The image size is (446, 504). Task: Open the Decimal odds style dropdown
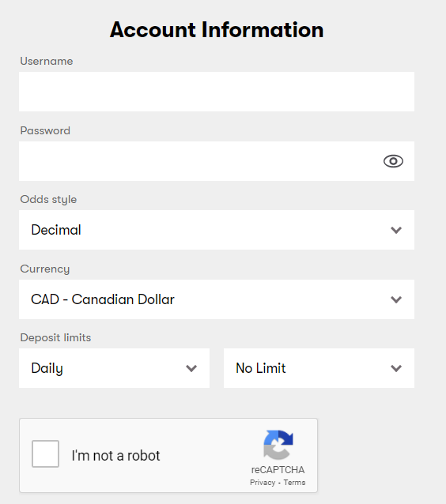point(217,230)
